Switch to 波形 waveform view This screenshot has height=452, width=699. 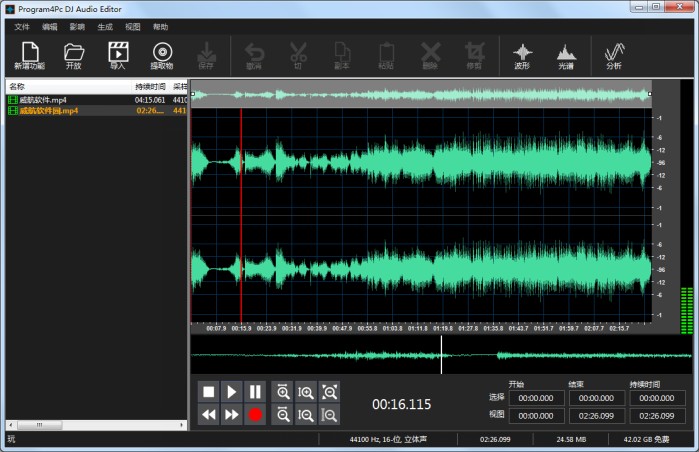pyautogui.click(x=522, y=54)
